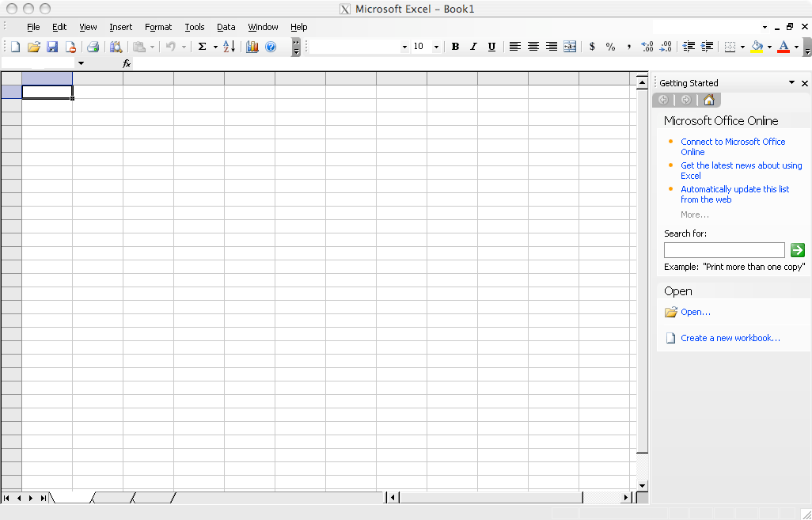Open the Getting Started pane menu arrow
Screen dimensions: 812x520
791,82
